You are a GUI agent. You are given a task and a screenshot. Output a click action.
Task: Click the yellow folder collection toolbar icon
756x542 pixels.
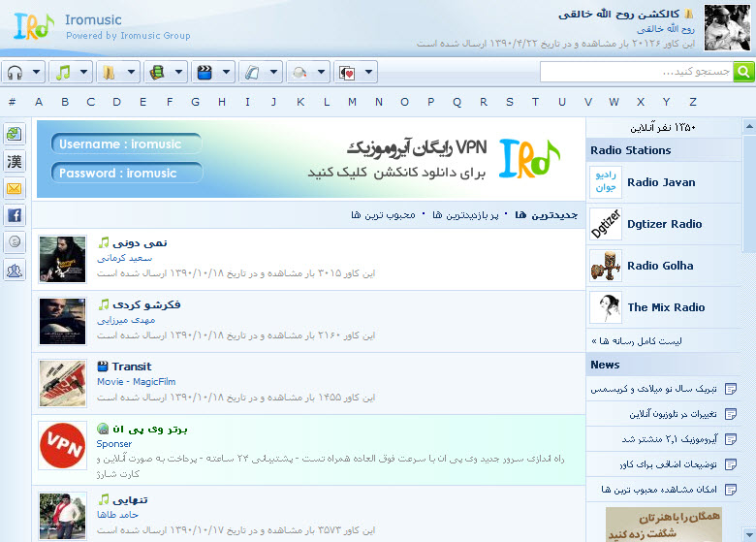(x=109, y=73)
